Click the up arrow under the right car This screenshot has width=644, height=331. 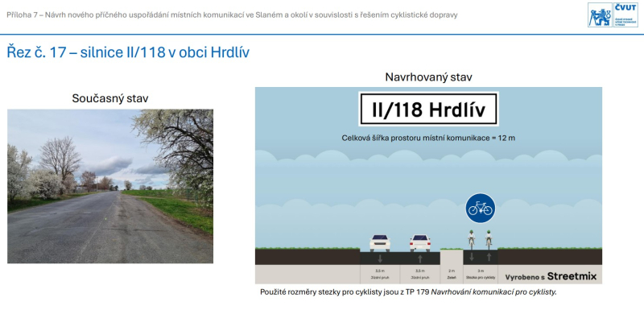(x=419, y=259)
